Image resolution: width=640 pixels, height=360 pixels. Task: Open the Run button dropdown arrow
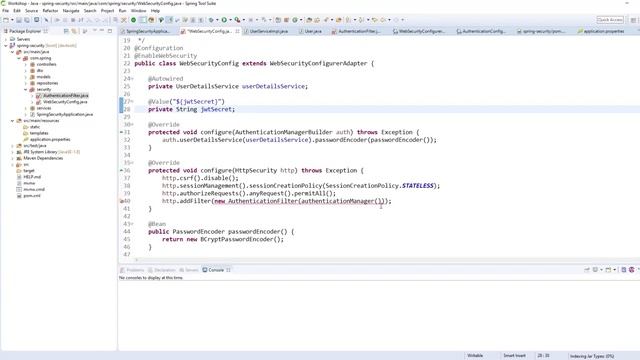(230, 20)
